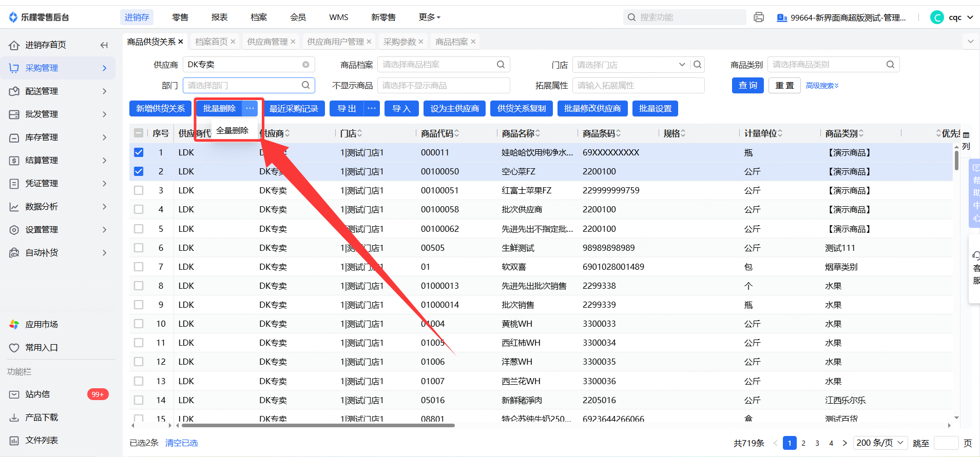Uncheck the checkbox for row 1
The width and height of the screenshot is (980, 457).
point(139,153)
